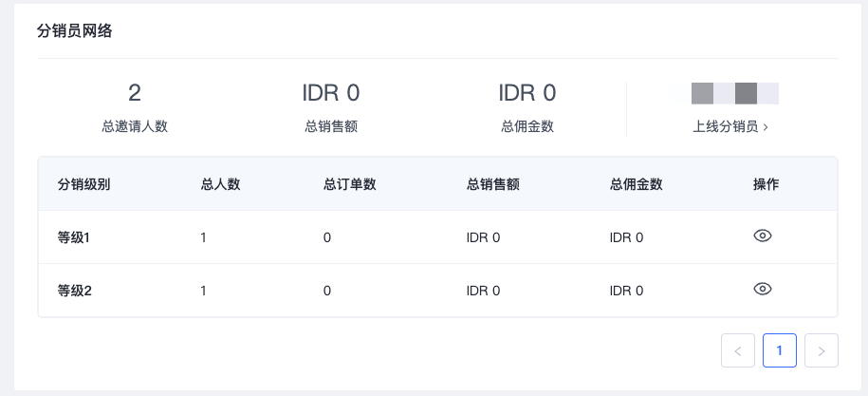Click the 总佣金数 IDR 0 summary figure
Viewport: 868px width, 396px height.
click(x=527, y=93)
